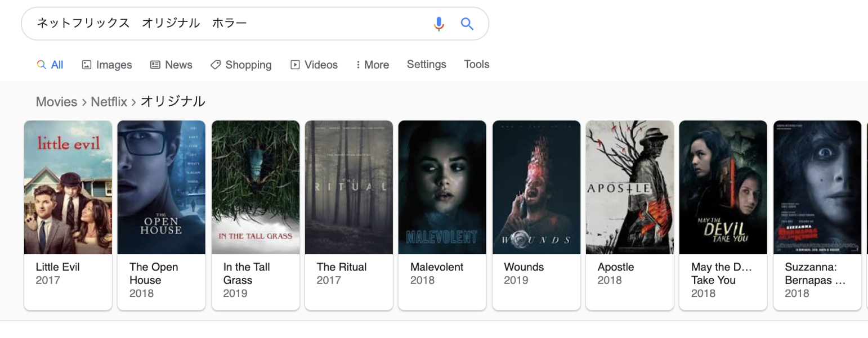Switch to the Images tab

tap(107, 65)
